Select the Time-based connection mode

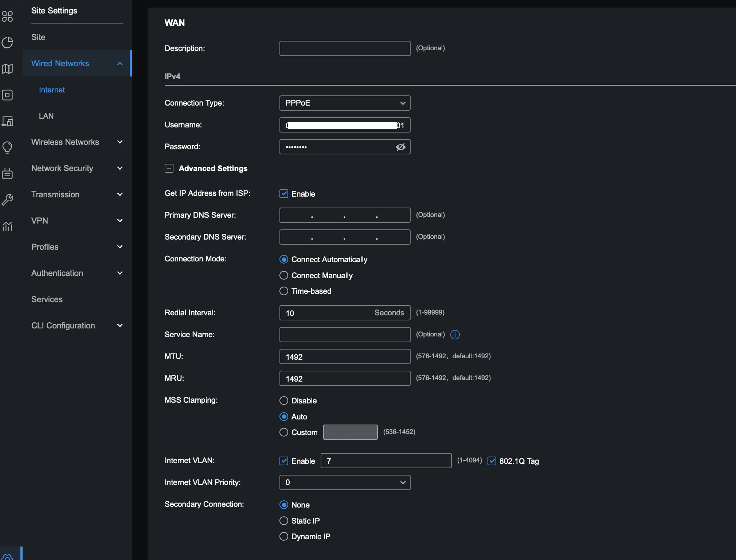[283, 291]
